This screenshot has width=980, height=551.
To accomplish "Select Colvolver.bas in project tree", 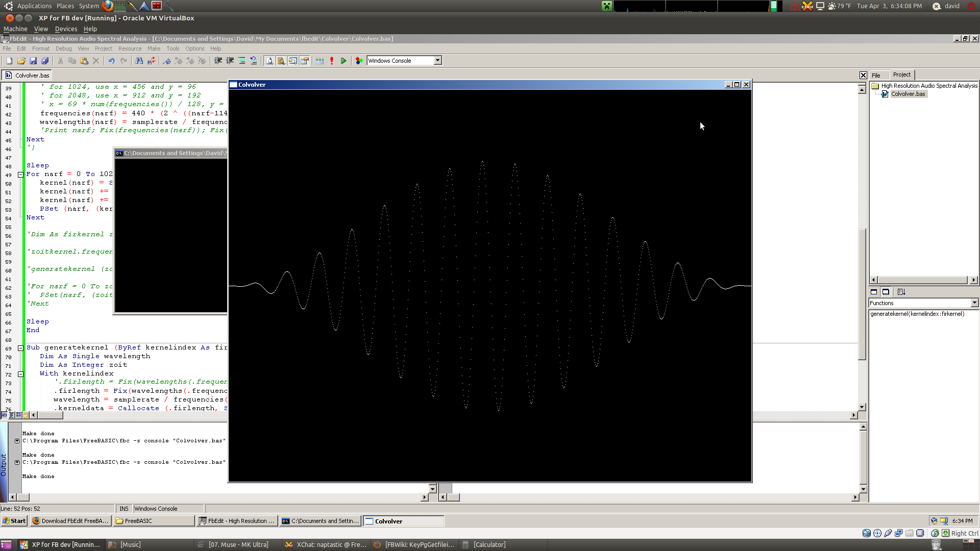I will coord(908,94).
